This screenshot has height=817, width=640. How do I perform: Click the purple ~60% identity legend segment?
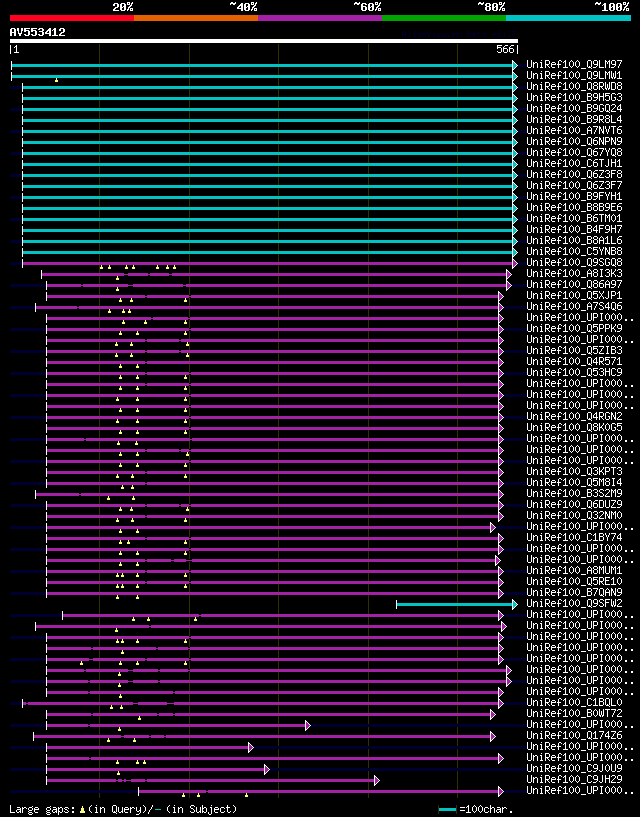tap(320, 18)
